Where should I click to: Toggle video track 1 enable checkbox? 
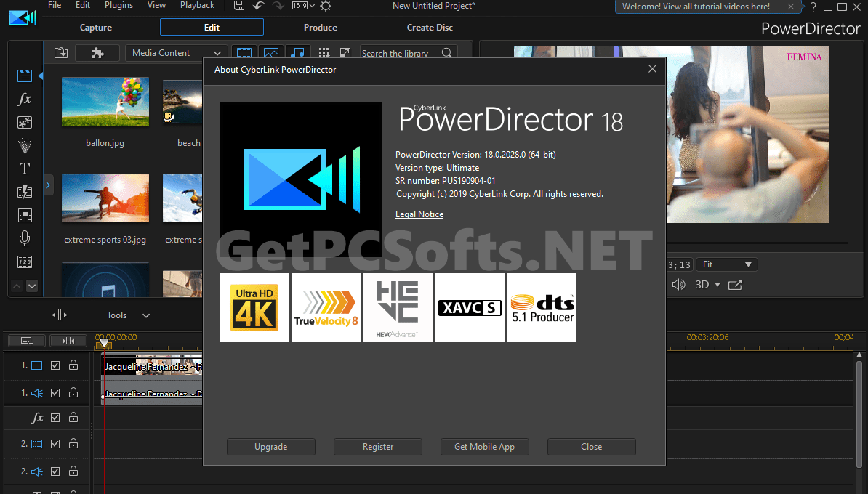pos(55,365)
